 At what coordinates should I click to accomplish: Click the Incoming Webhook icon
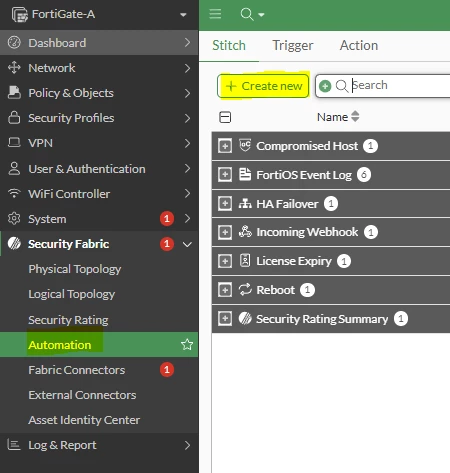pyautogui.click(x=245, y=232)
